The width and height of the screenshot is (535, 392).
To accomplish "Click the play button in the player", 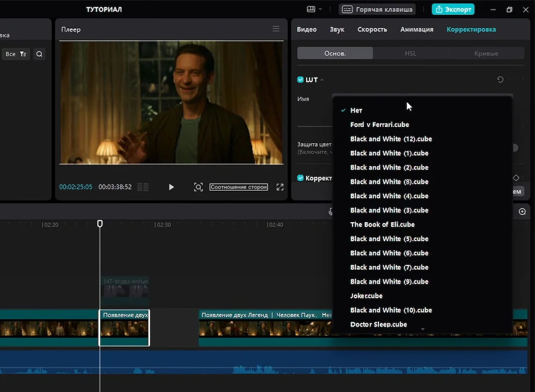I will (171, 187).
